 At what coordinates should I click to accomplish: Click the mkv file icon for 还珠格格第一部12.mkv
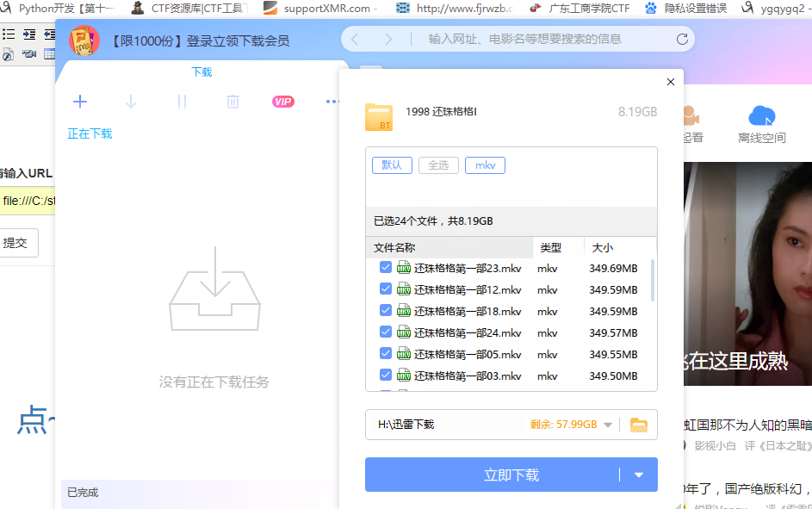[404, 289]
